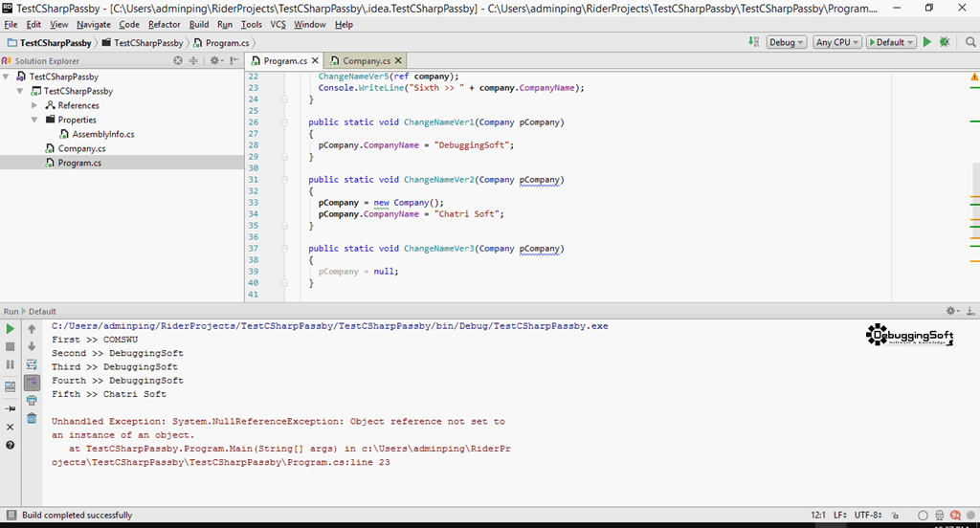Hide the Solution Explorer panel
Screen dimensions: 980x528
234,60
